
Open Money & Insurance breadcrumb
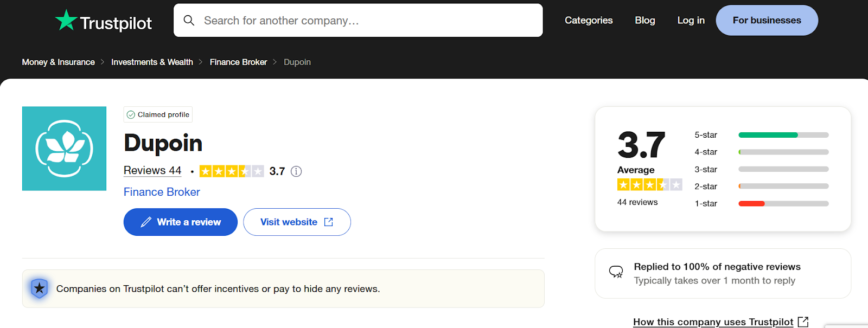[x=58, y=62]
